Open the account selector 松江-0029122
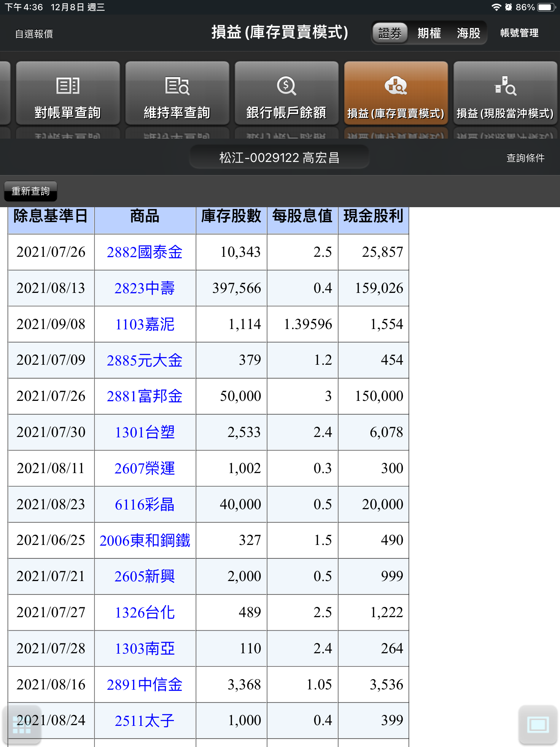 279,158
